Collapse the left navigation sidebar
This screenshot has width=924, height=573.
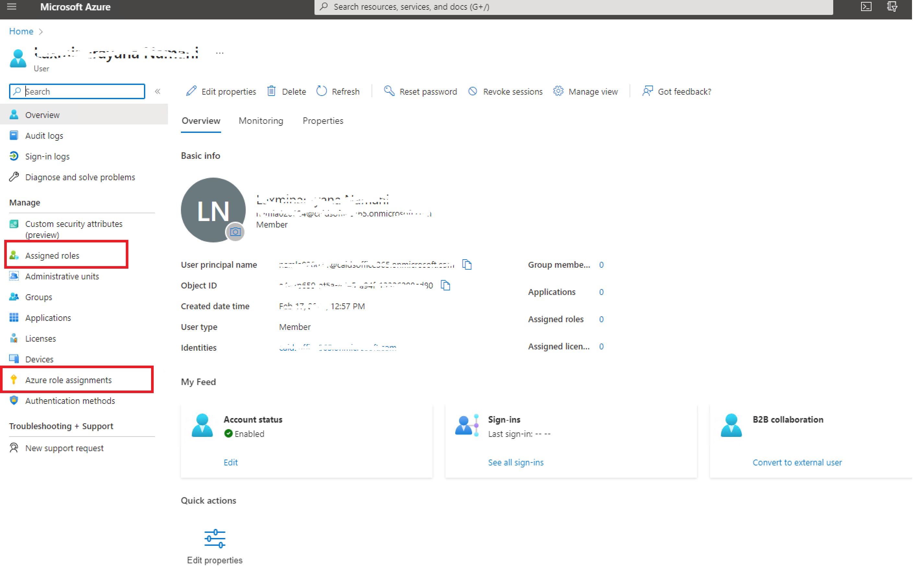tap(158, 91)
